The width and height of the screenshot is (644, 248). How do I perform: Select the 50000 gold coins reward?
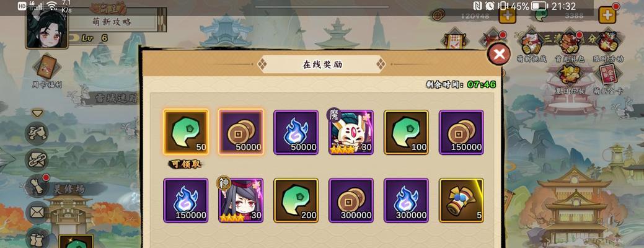pyautogui.click(x=240, y=132)
